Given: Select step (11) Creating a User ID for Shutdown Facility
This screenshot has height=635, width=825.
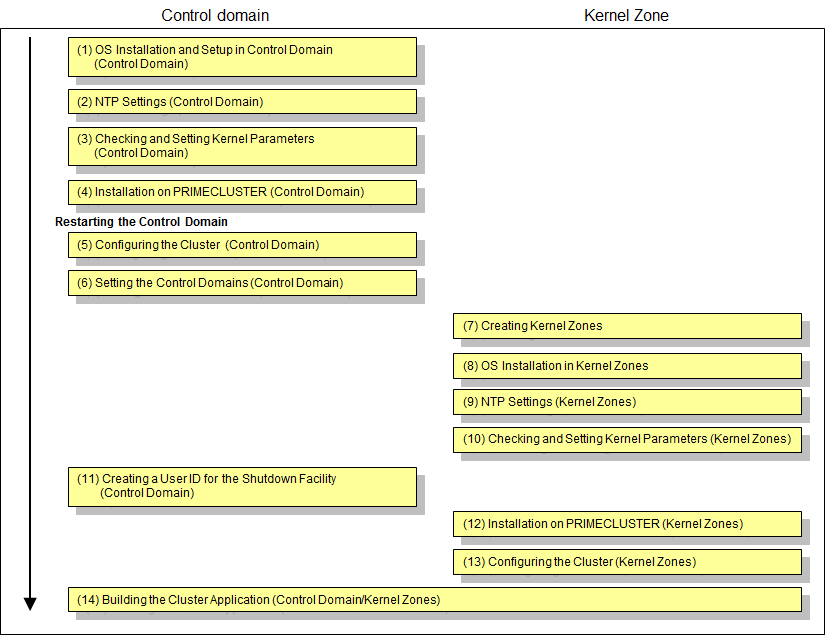Looking at the screenshot, I should tap(242, 487).
